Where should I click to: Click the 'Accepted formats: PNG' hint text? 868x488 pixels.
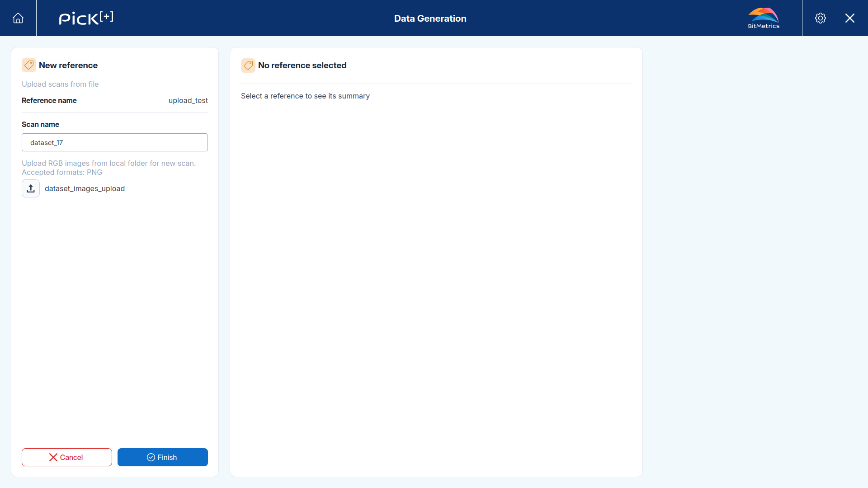pos(62,172)
